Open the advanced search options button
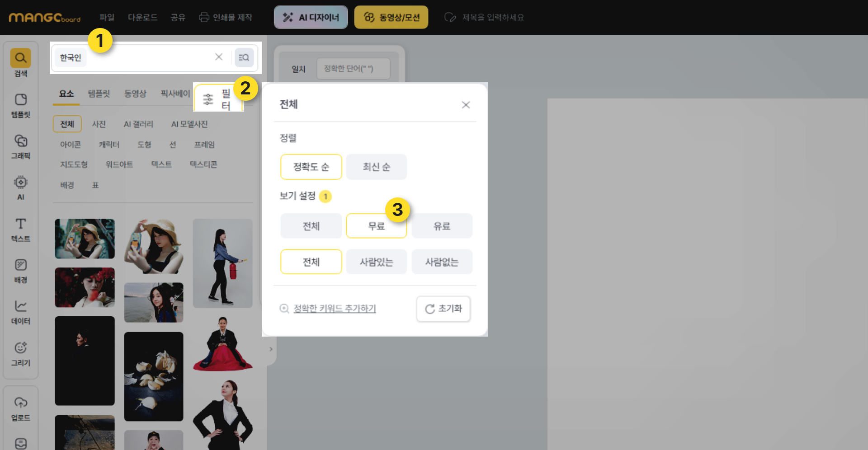 click(244, 57)
